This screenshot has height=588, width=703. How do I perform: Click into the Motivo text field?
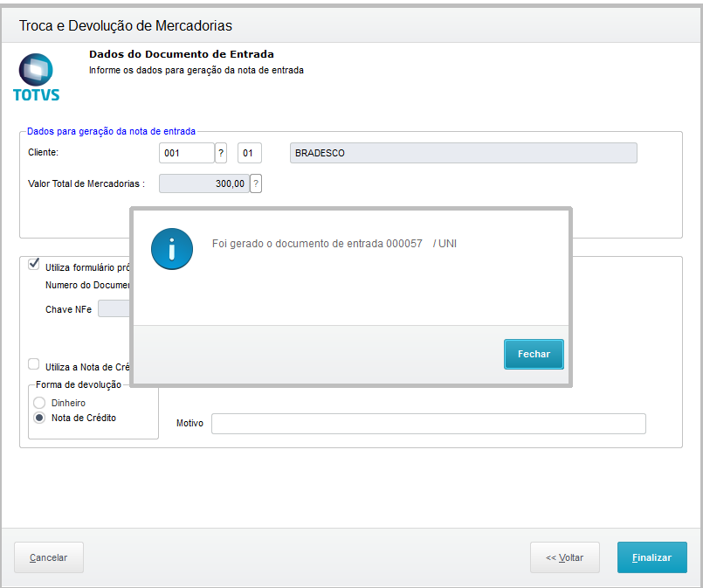tap(428, 424)
